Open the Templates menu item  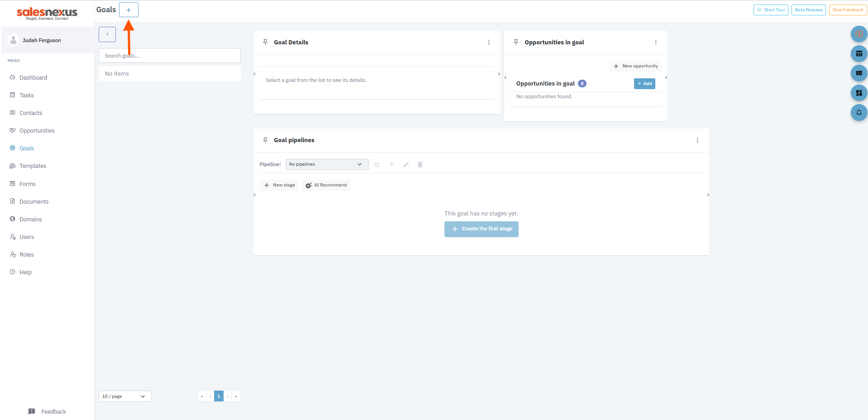(x=33, y=166)
